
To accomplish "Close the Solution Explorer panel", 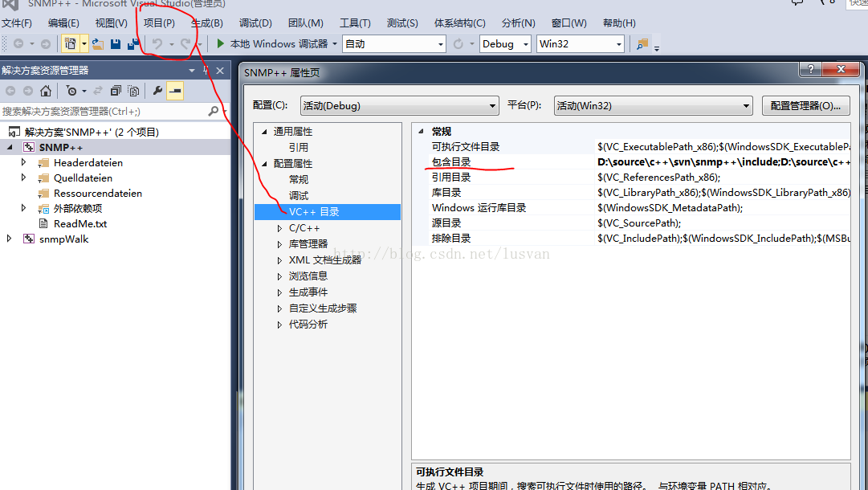I will tap(220, 71).
